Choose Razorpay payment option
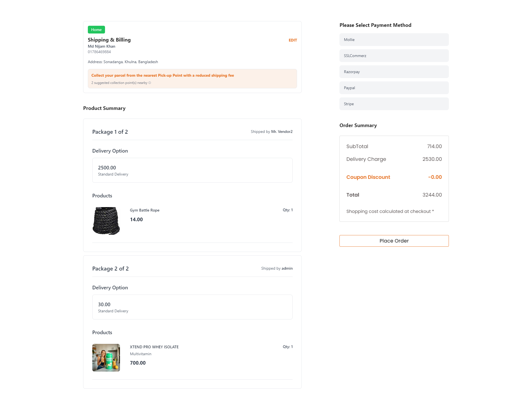This screenshot has width=532, height=402. click(x=394, y=72)
